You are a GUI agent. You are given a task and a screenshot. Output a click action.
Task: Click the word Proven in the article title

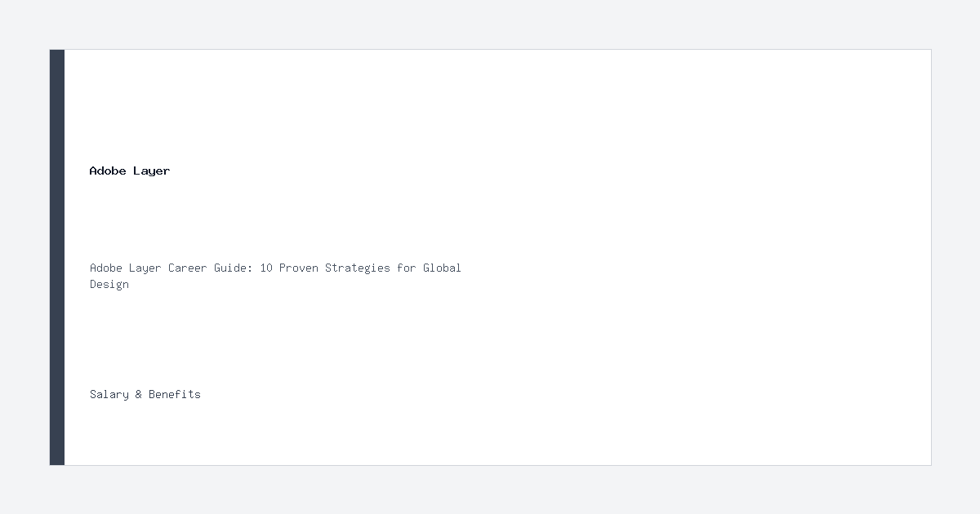click(x=299, y=268)
